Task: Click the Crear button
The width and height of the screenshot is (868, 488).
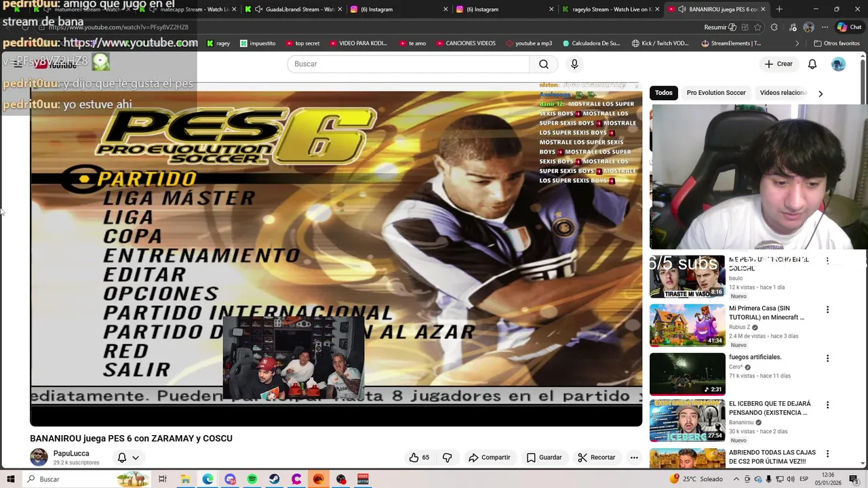Action: [778, 64]
